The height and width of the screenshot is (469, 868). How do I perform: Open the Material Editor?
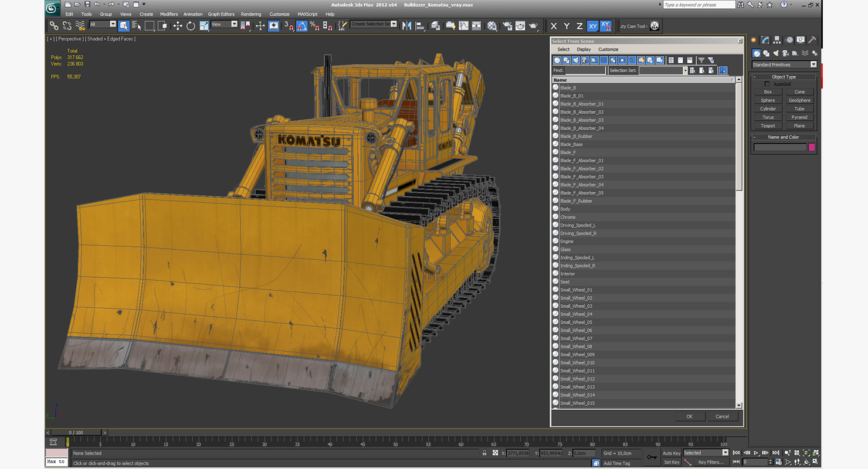click(x=492, y=26)
